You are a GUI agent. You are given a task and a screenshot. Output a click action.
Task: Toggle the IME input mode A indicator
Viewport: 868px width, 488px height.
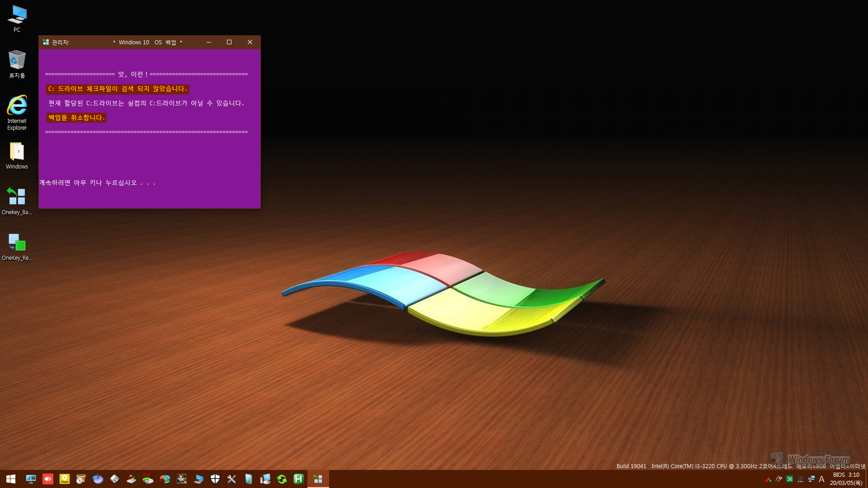[x=822, y=479]
